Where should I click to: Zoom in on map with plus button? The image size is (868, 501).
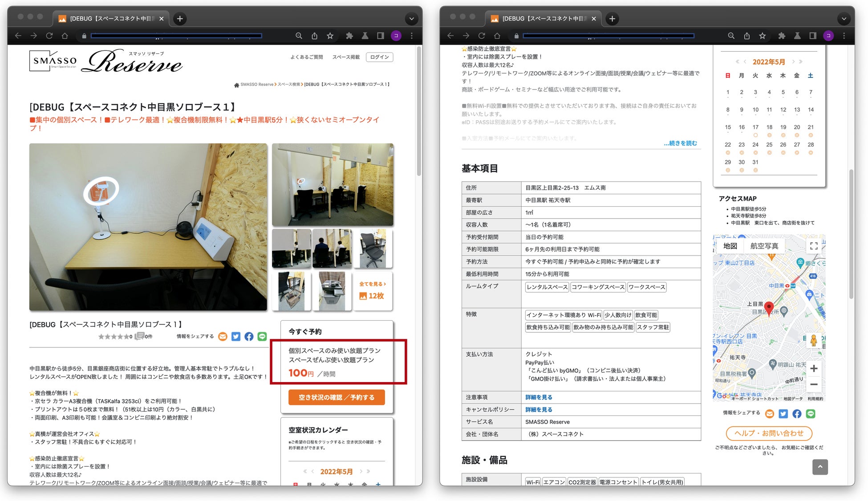tap(814, 368)
